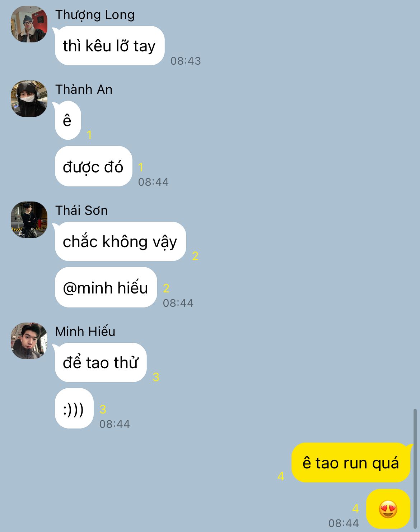Tap the Minh Hiếu sender name
Image resolution: width=420 pixels, height=532 pixels.
85,332
